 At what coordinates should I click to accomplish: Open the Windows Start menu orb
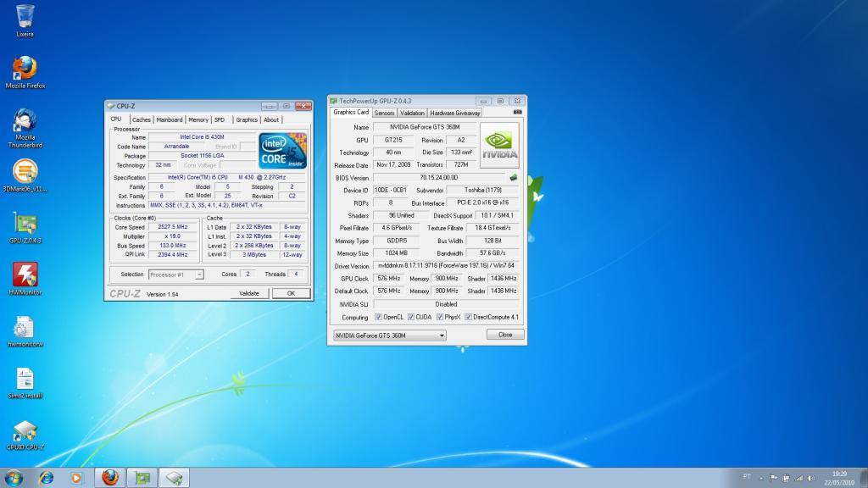(x=14, y=478)
